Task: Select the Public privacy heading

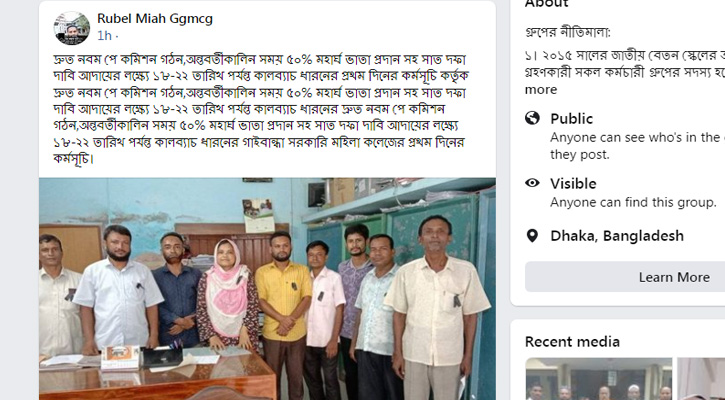Action: pos(571,119)
